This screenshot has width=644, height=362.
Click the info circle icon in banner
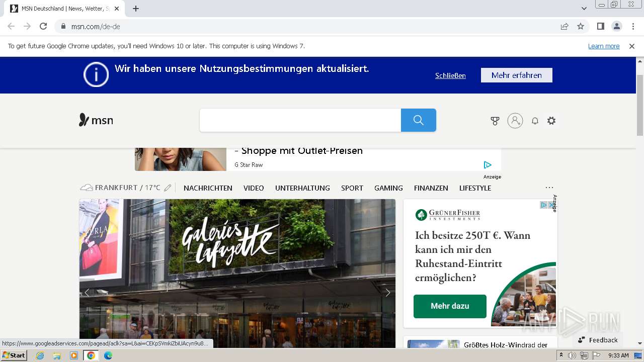96,74
